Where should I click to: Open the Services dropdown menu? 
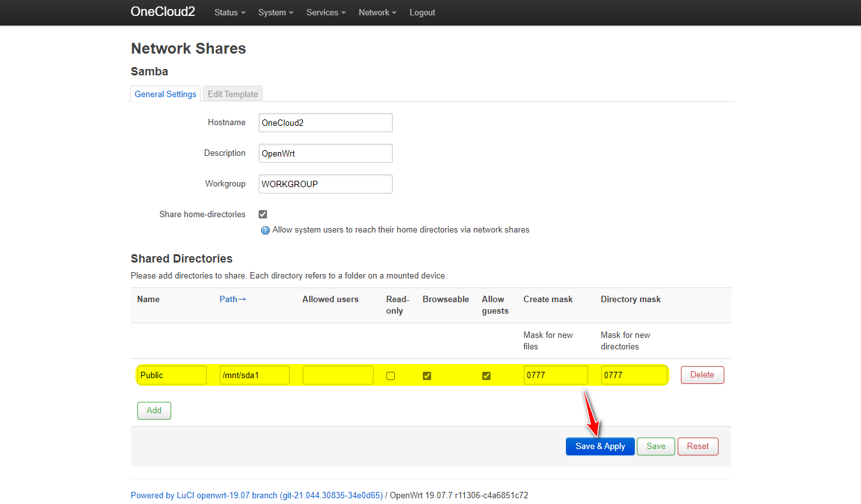(326, 13)
